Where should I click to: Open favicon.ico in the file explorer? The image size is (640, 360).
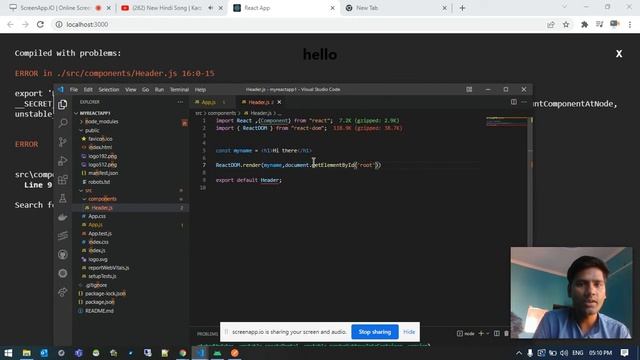point(100,139)
